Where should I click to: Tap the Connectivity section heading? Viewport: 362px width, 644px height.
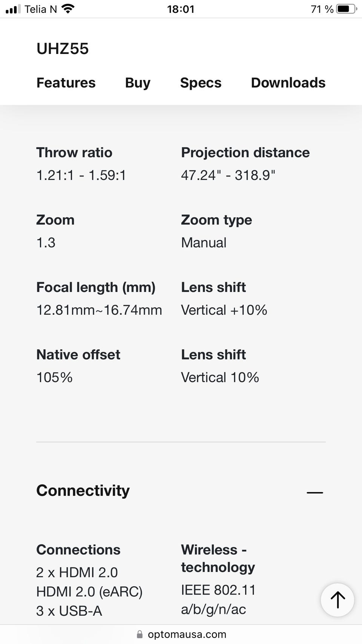[x=83, y=490]
